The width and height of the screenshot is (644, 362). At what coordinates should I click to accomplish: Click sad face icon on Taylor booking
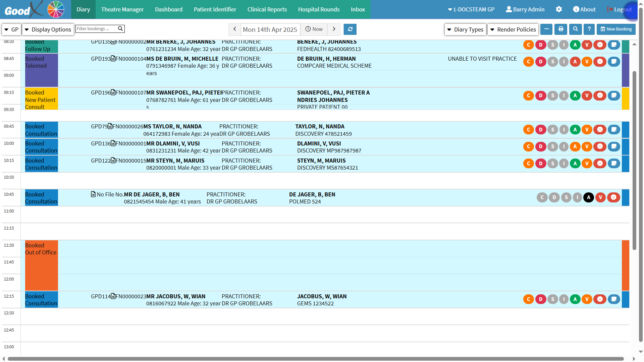tap(600, 130)
